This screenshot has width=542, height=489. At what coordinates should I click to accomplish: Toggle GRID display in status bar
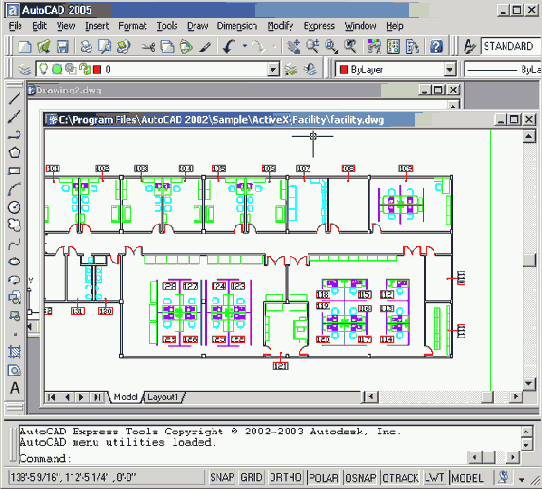[251, 478]
